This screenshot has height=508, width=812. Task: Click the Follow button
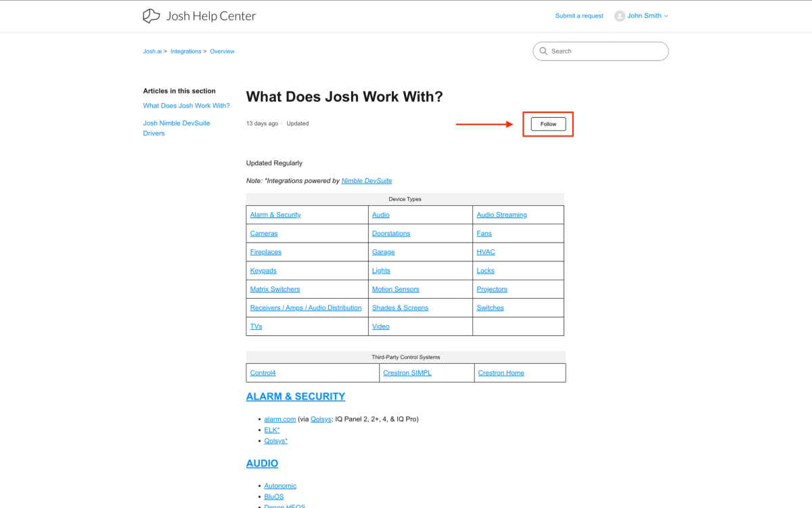[x=548, y=124]
